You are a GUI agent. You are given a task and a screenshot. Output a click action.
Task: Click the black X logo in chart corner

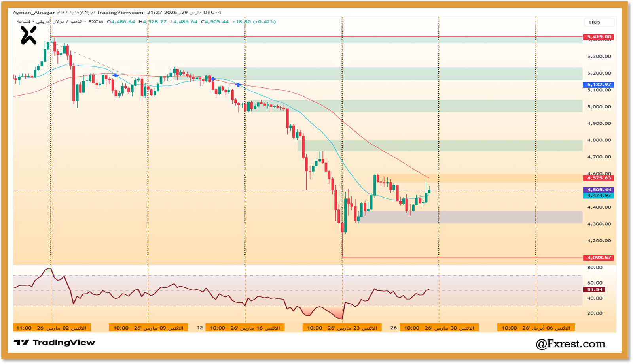point(28,36)
